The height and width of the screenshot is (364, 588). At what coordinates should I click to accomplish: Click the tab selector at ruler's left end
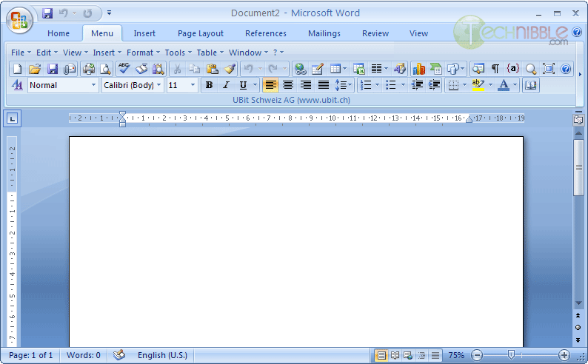point(13,118)
